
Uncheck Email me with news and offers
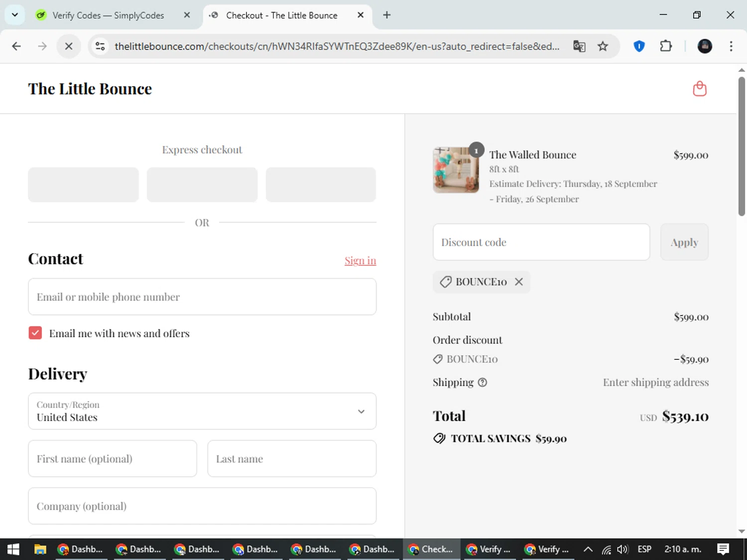pyautogui.click(x=35, y=333)
